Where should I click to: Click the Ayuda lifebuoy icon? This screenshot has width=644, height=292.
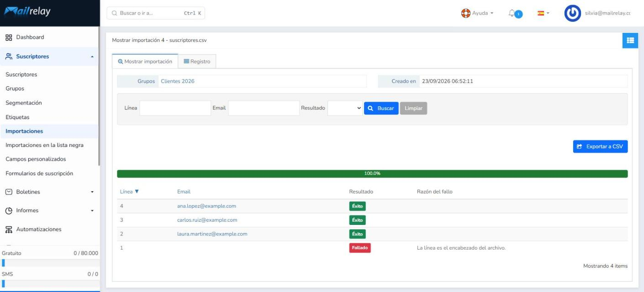coord(465,13)
